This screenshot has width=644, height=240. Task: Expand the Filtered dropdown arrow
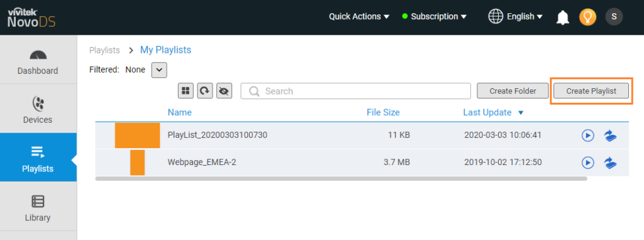point(159,70)
